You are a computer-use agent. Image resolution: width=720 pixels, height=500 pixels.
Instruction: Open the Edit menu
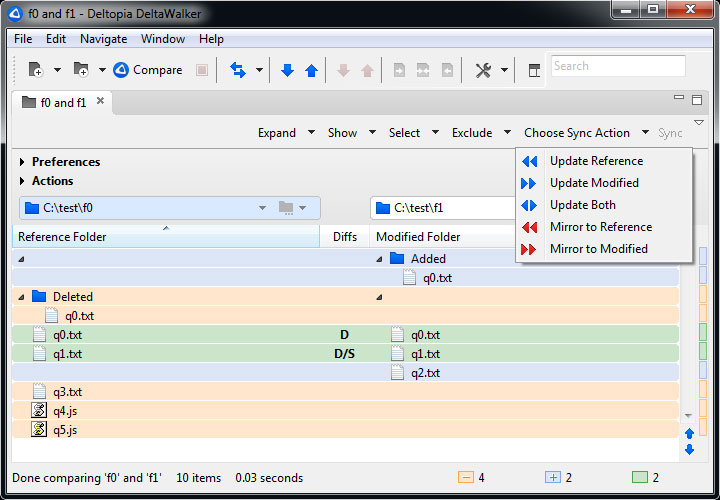[56, 39]
